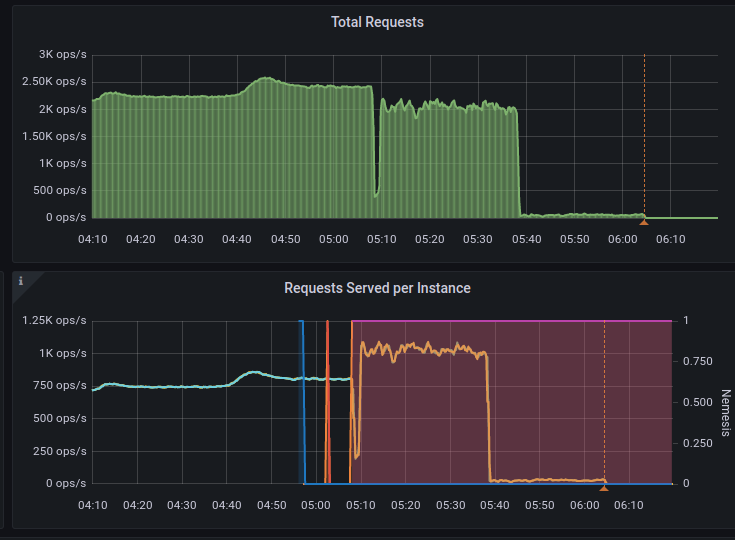Click the Nemesis right axis title
Screen dimensions: 735x540
point(725,412)
